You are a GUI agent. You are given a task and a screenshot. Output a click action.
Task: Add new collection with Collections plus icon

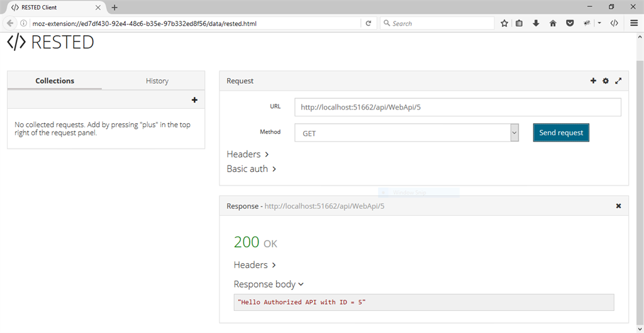(194, 100)
